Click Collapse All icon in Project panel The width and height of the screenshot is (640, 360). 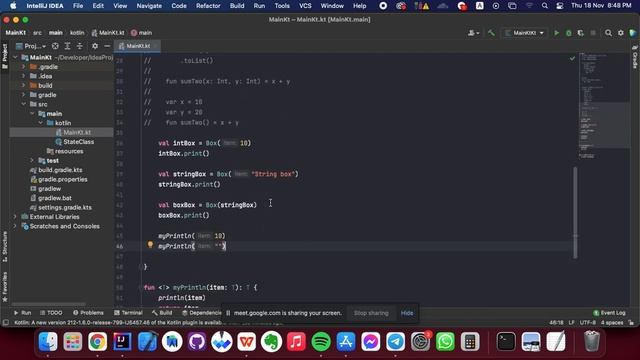click(80, 46)
